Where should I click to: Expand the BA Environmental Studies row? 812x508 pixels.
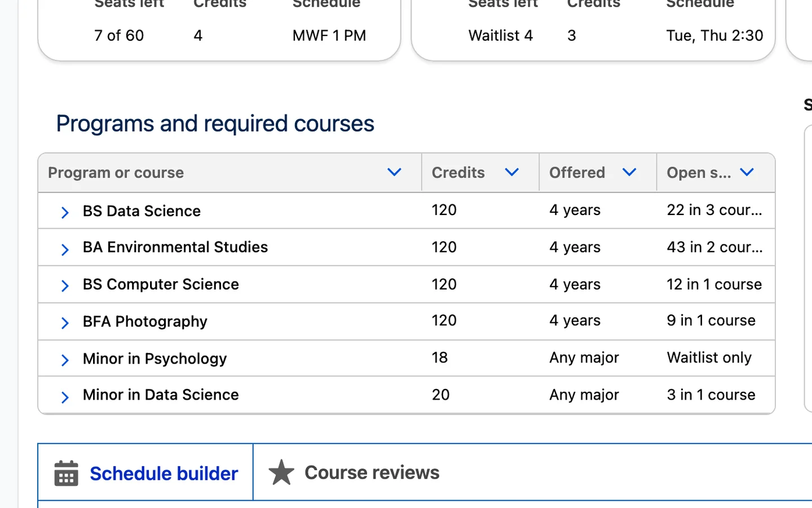point(65,249)
